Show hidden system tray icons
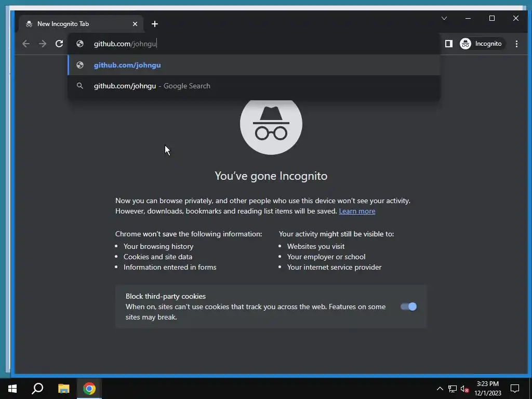 click(440, 389)
